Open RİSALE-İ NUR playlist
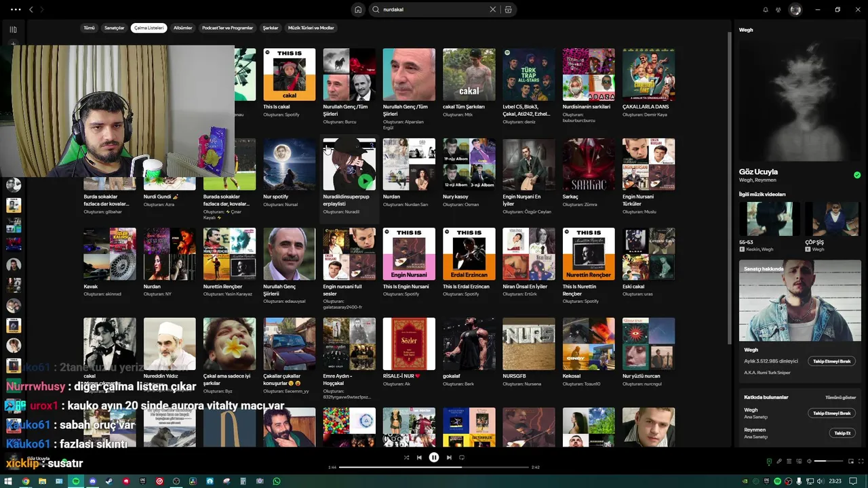Screen dimensions: 868x488 [x=409, y=352]
